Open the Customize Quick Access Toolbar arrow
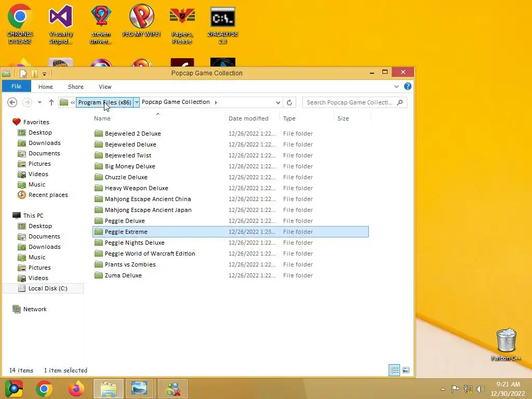Screen dimensions: 532x399 pos(45,74)
